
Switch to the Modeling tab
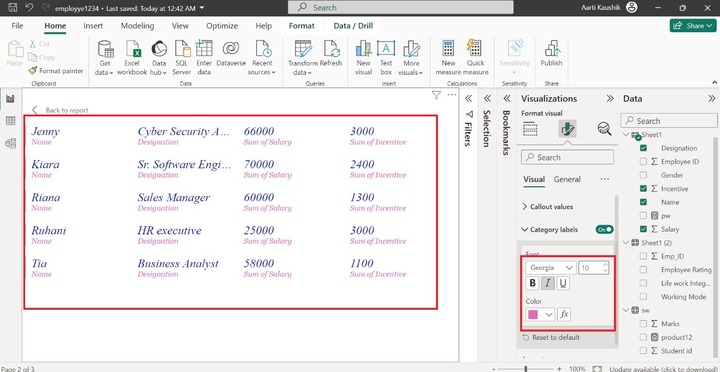(x=137, y=26)
